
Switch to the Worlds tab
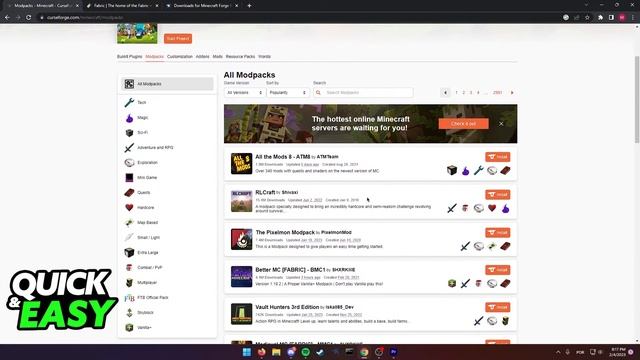264,57
